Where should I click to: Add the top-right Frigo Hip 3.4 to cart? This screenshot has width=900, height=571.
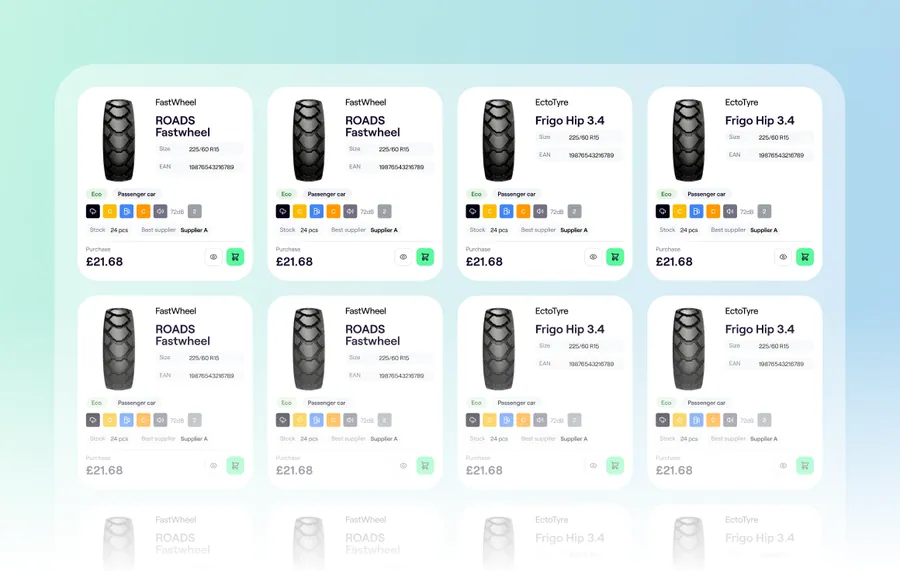[805, 257]
